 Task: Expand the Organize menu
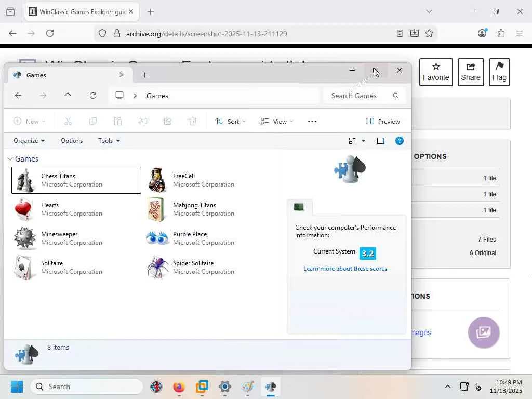(x=29, y=141)
